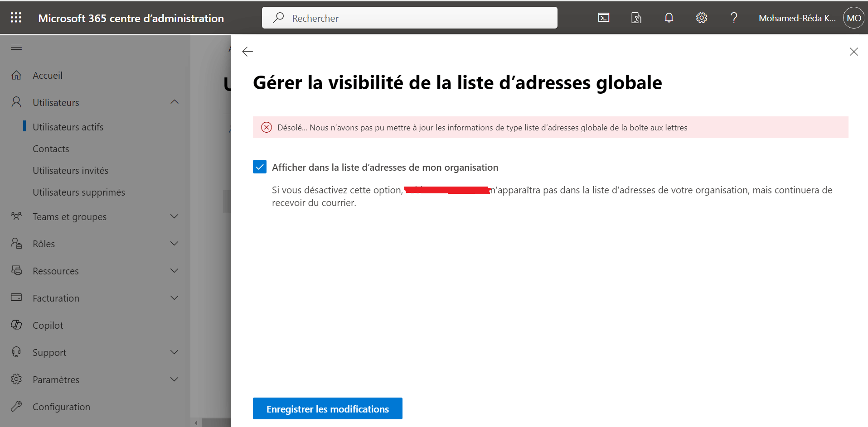Click the Configuration wrench icon

16,406
